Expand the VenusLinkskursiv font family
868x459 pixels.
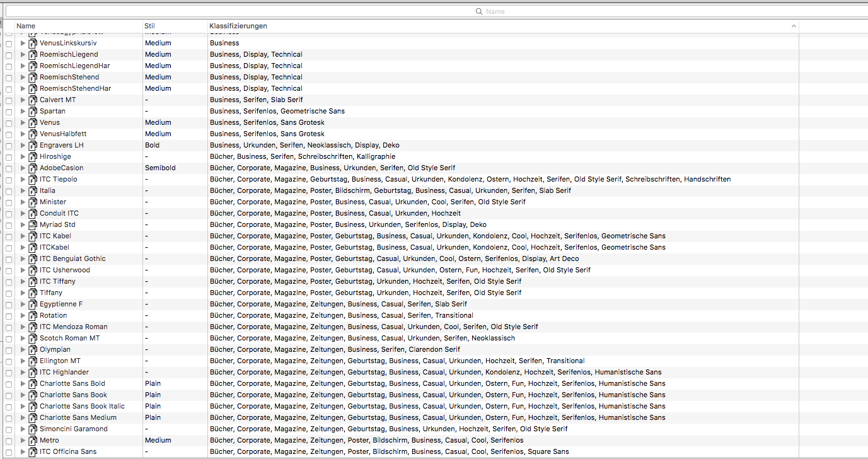coord(23,43)
